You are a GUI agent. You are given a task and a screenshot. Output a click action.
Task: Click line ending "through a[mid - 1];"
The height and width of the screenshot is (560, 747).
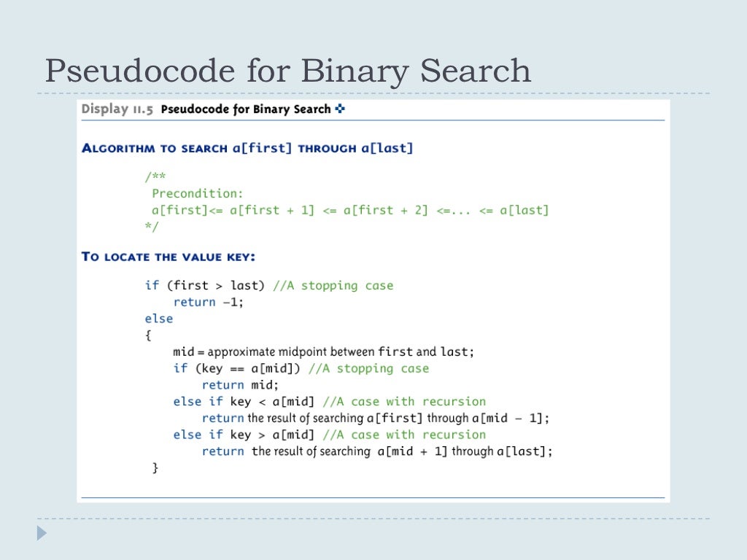[376, 418]
